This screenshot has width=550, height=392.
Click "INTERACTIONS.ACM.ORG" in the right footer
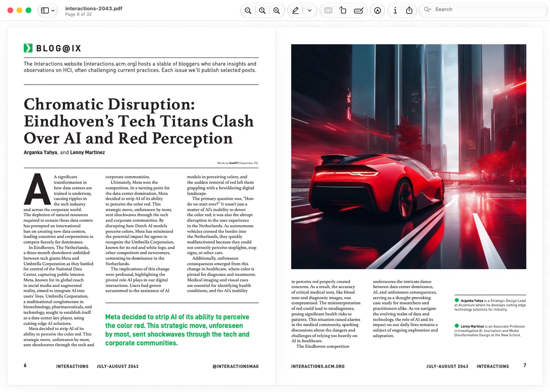(318, 366)
